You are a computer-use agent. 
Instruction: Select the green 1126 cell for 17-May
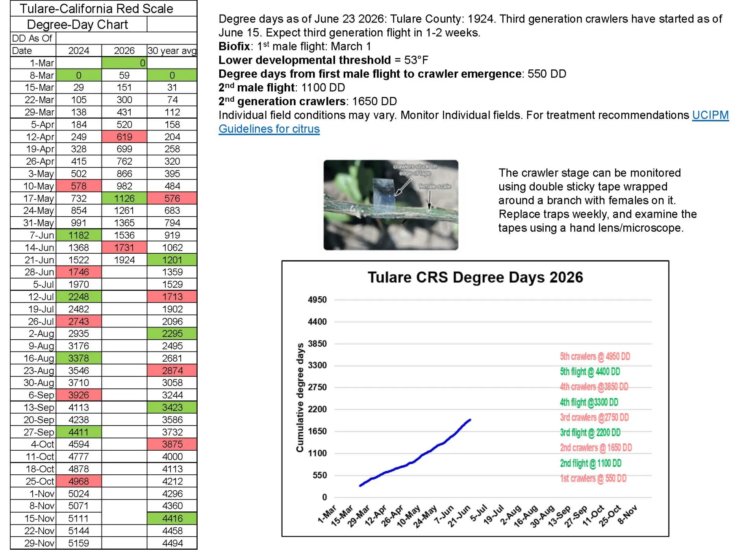pos(124,198)
